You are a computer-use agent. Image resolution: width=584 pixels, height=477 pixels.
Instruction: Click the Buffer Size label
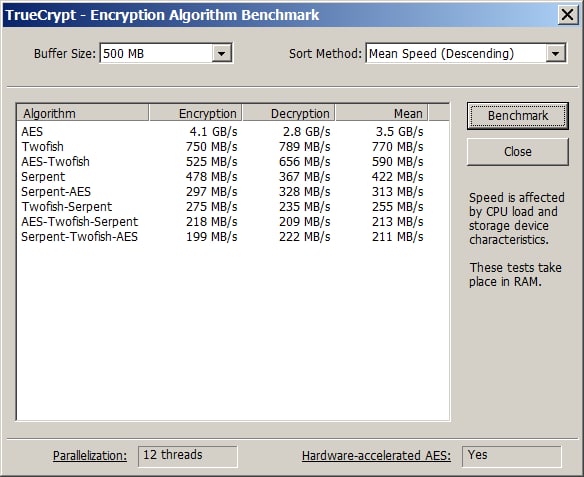tap(65, 54)
